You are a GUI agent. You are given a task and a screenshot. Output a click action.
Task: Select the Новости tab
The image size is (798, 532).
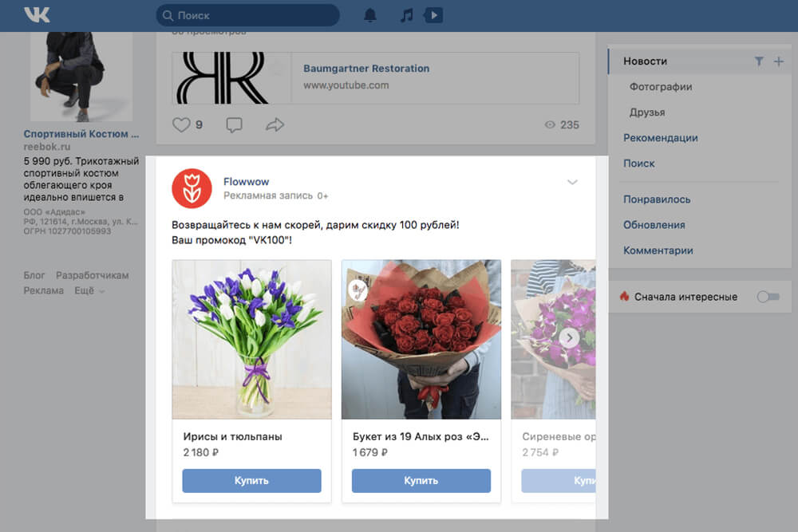(646, 61)
